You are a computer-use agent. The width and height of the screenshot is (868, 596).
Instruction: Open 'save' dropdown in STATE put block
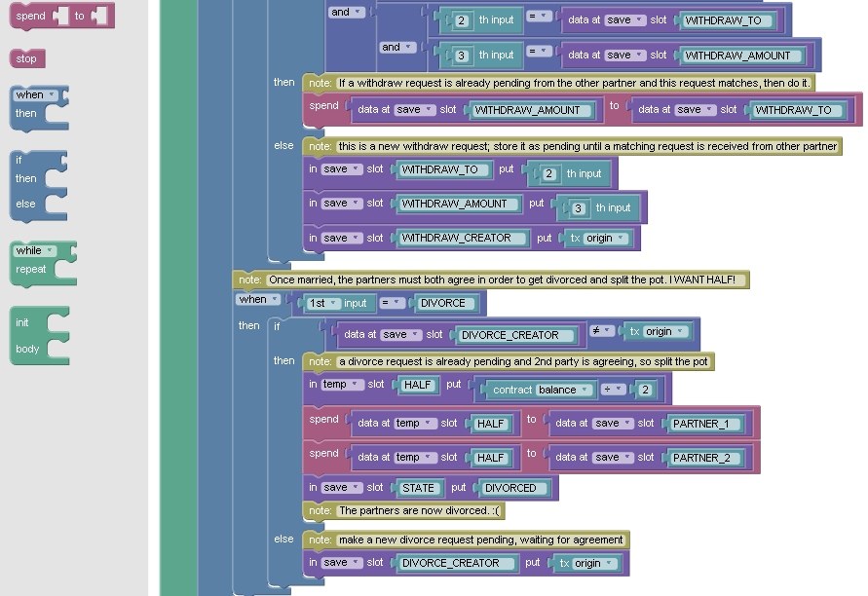(342, 488)
